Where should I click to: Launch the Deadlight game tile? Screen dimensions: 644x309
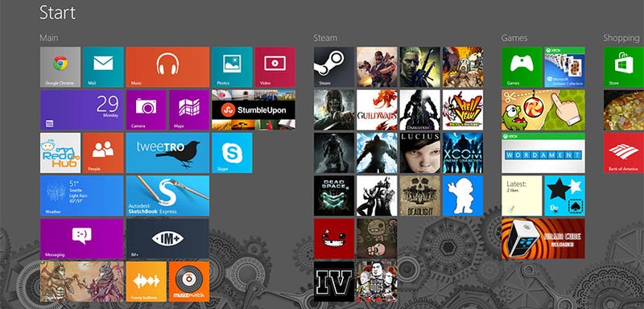(419, 196)
